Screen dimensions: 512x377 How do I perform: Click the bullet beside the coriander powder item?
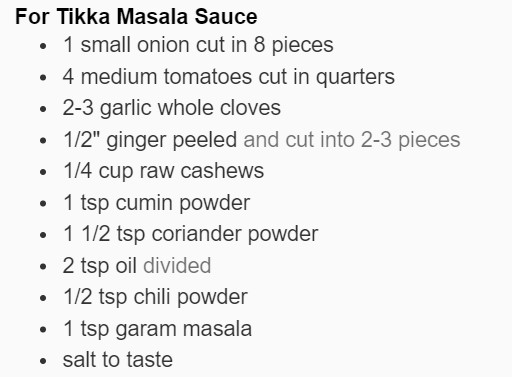click(43, 235)
